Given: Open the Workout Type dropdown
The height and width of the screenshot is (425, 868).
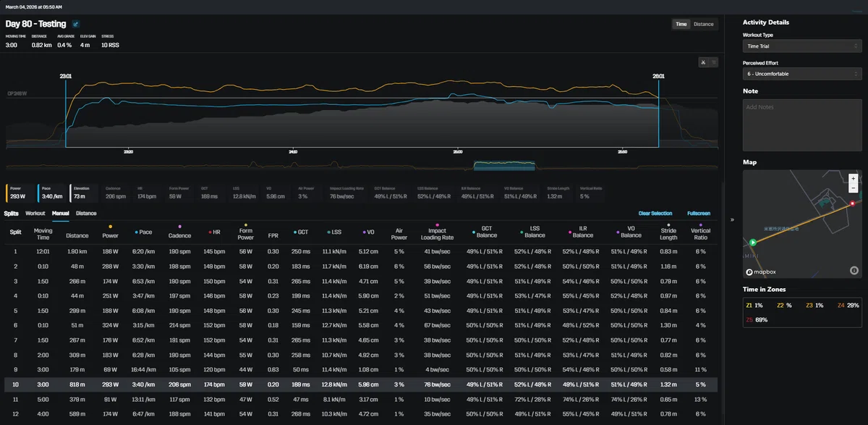Looking at the screenshot, I should 802,46.
